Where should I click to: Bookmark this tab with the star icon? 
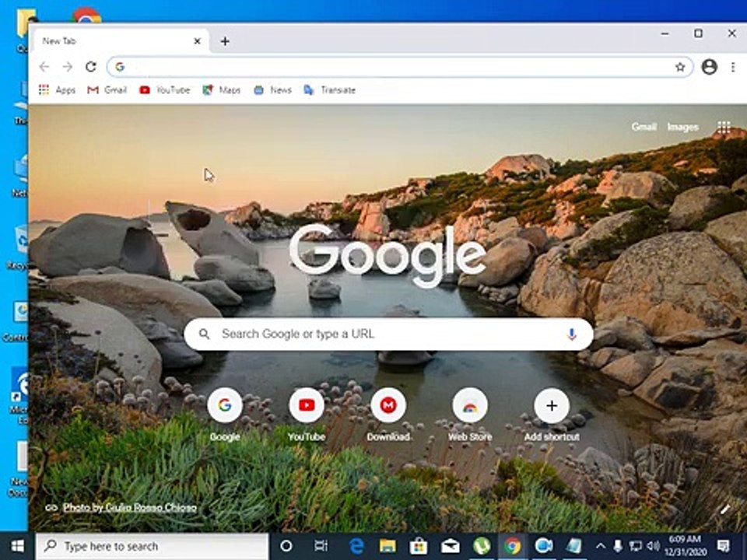680,67
